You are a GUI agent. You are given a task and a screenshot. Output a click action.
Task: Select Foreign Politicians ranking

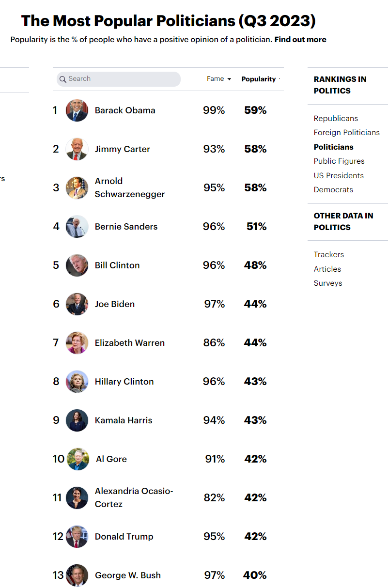pos(346,132)
